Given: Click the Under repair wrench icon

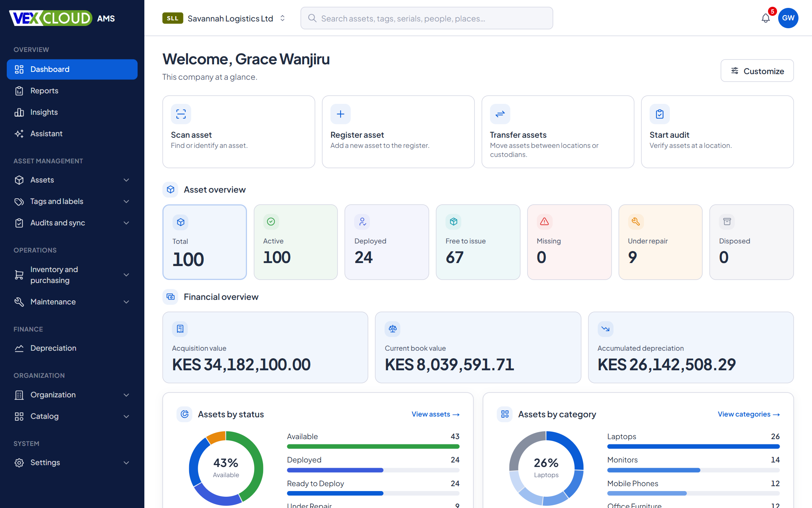Looking at the screenshot, I should coord(636,222).
